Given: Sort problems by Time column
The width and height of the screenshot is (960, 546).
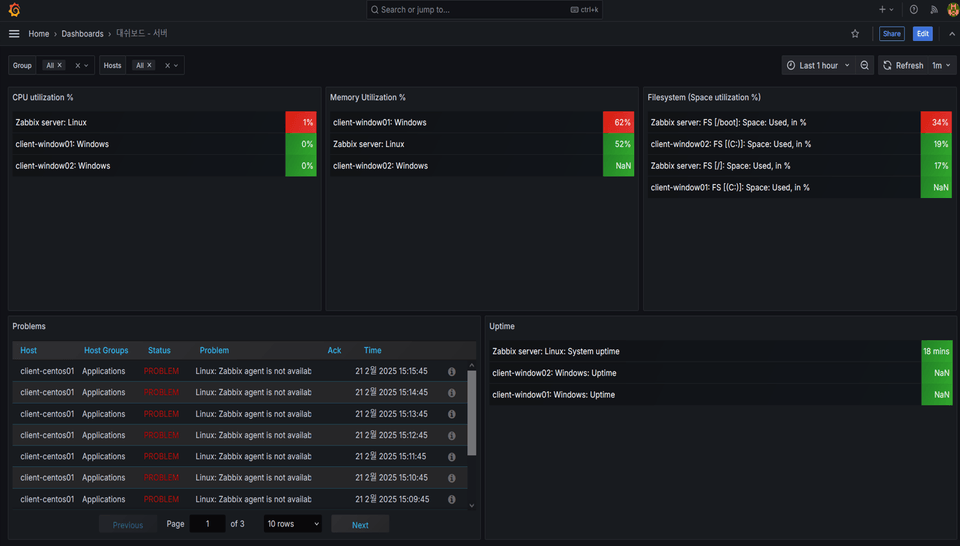Looking at the screenshot, I should point(372,351).
